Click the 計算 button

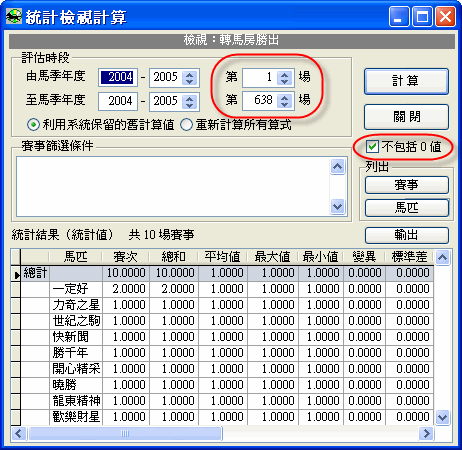click(x=406, y=81)
